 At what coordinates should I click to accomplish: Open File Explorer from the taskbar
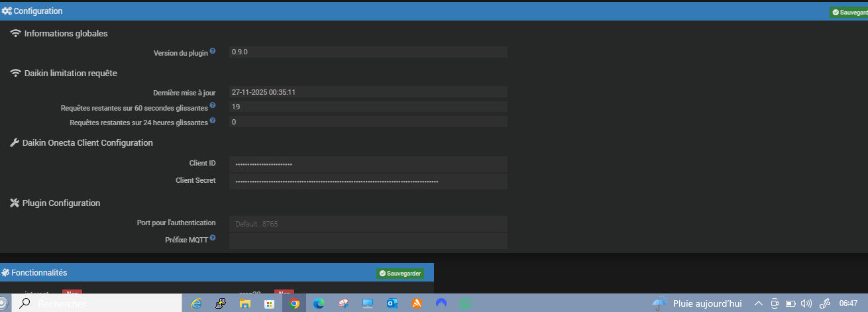pos(245,303)
